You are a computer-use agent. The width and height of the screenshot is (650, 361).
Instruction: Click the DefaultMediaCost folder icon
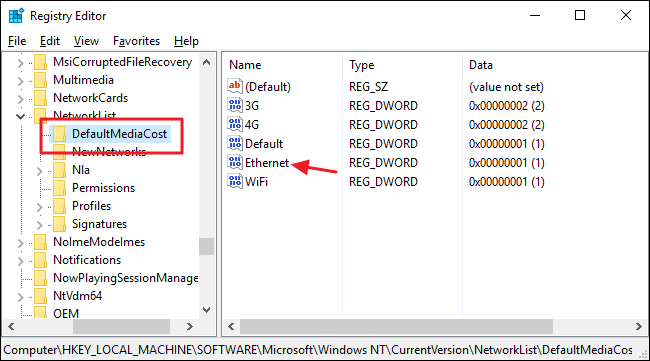tap(59, 134)
